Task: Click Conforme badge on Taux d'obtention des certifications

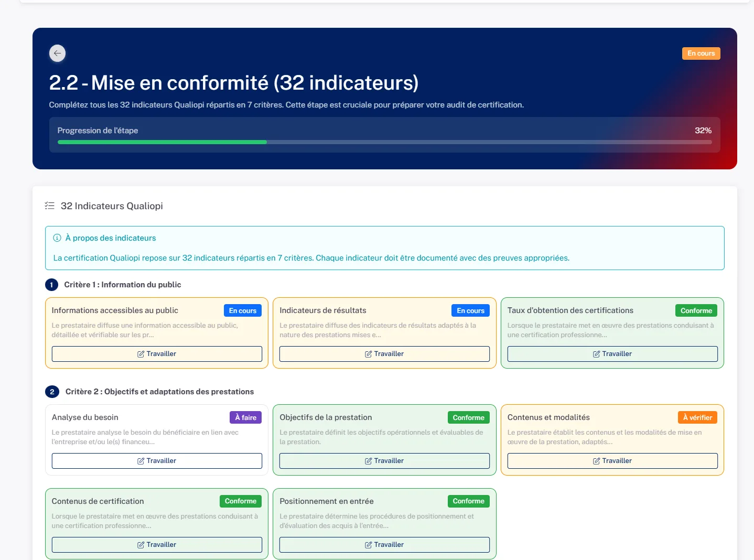Action: (x=696, y=310)
